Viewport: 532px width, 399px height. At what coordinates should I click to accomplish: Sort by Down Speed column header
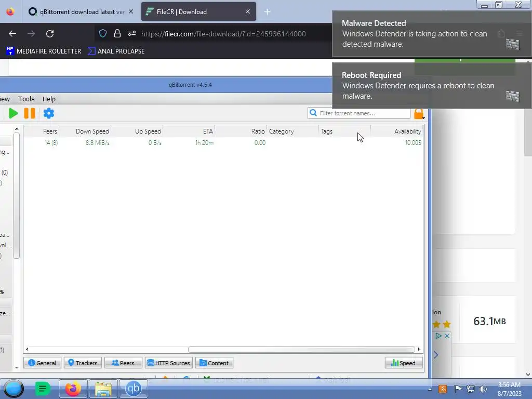click(x=85, y=131)
